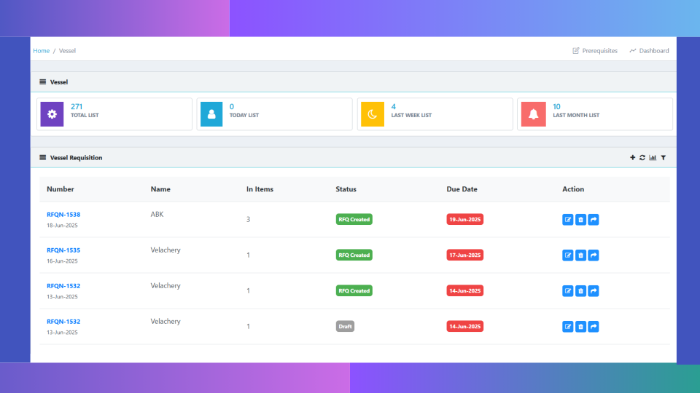Edit requisition RFQN-1535

tap(567, 255)
